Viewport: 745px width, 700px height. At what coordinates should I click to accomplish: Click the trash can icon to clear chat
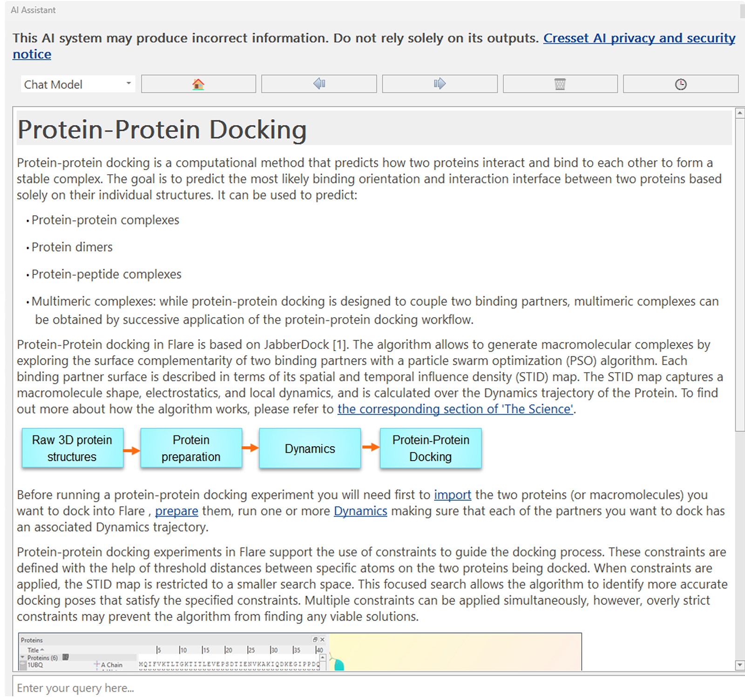tap(560, 84)
